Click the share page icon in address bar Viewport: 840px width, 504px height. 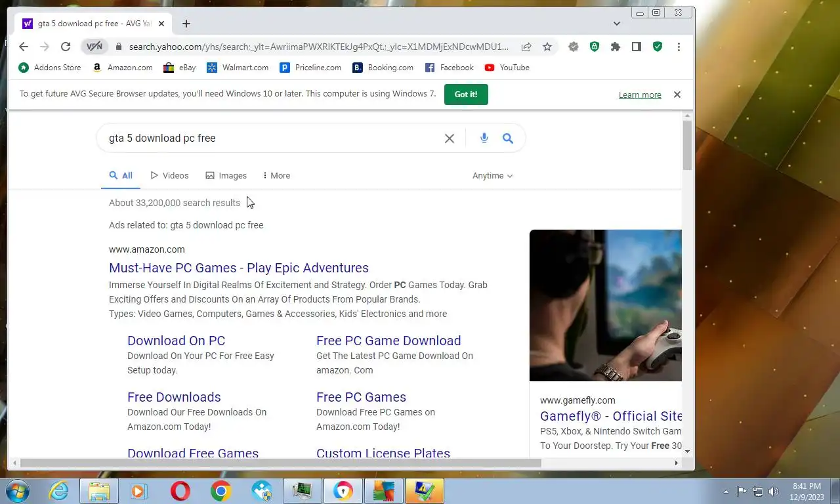[x=526, y=47]
